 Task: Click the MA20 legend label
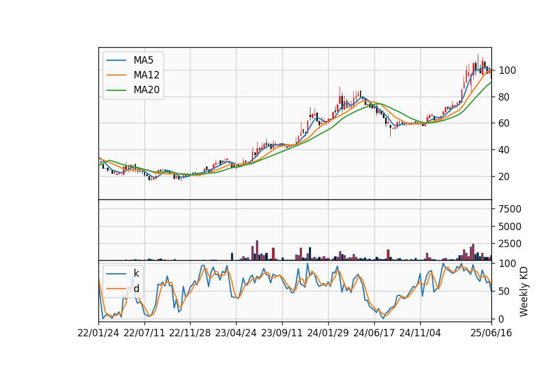(147, 90)
